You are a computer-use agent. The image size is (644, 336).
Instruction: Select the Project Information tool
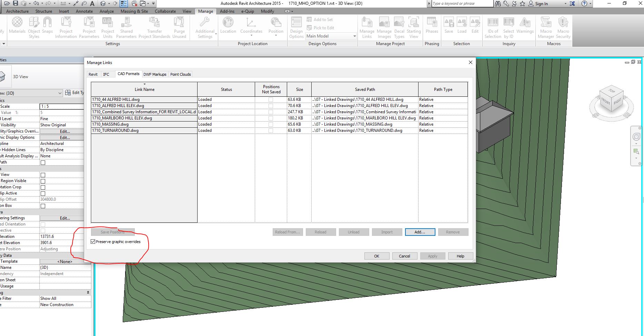click(x=66, y=27)
